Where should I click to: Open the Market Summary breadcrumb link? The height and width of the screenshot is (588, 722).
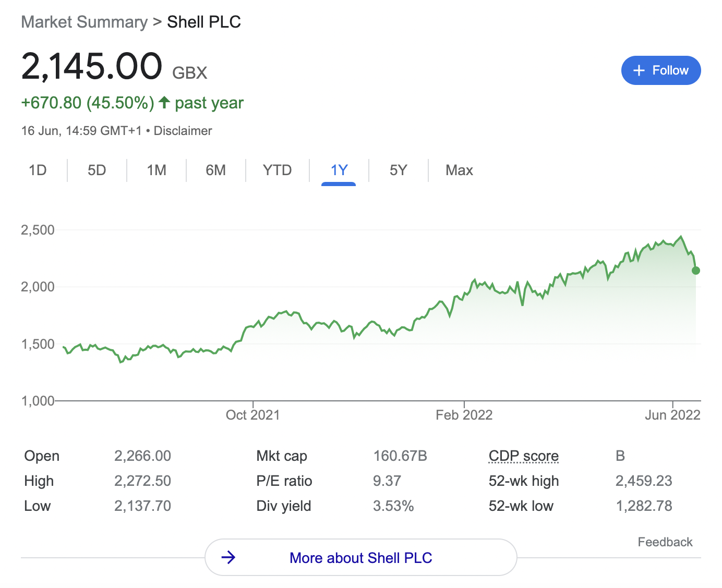pos(85,22)
